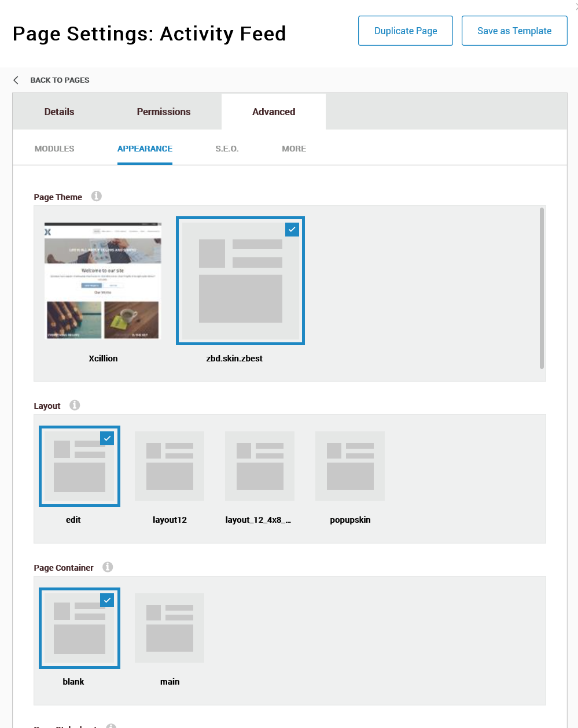Click the Duplicate Page button
578x728 pixels.
tap(406, 31)
